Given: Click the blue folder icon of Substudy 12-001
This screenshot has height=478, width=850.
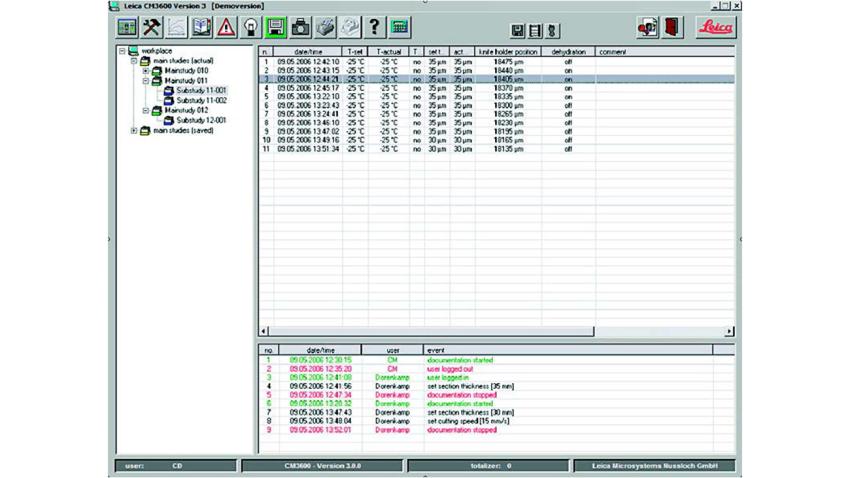Looking at the screenshot, I should coord(169,120).
